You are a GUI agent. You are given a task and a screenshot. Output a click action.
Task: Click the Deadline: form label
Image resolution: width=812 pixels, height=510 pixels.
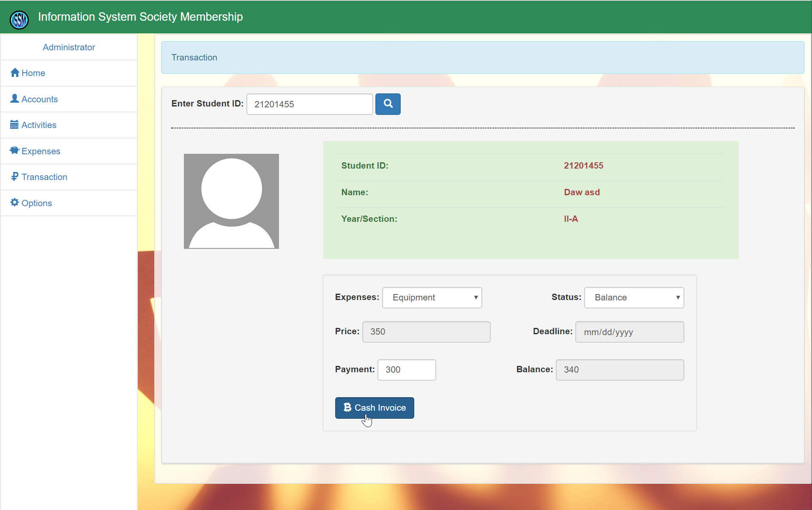[553, 331]
